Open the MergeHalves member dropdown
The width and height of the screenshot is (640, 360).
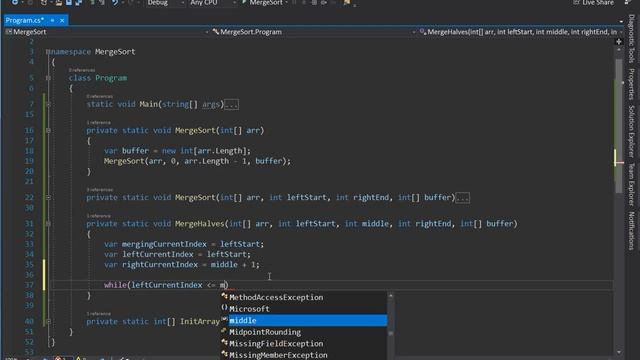point(521,32)
